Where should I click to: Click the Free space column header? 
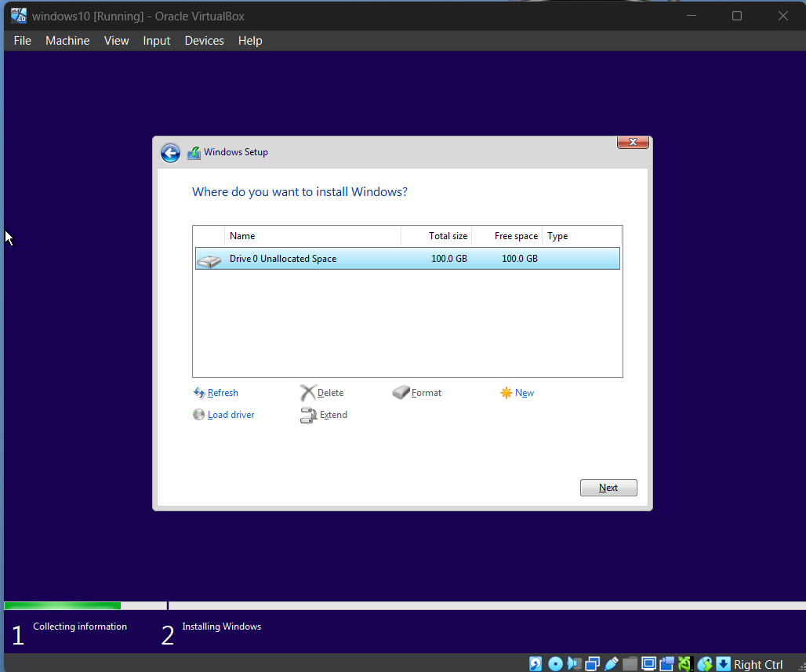click(506, 236)
